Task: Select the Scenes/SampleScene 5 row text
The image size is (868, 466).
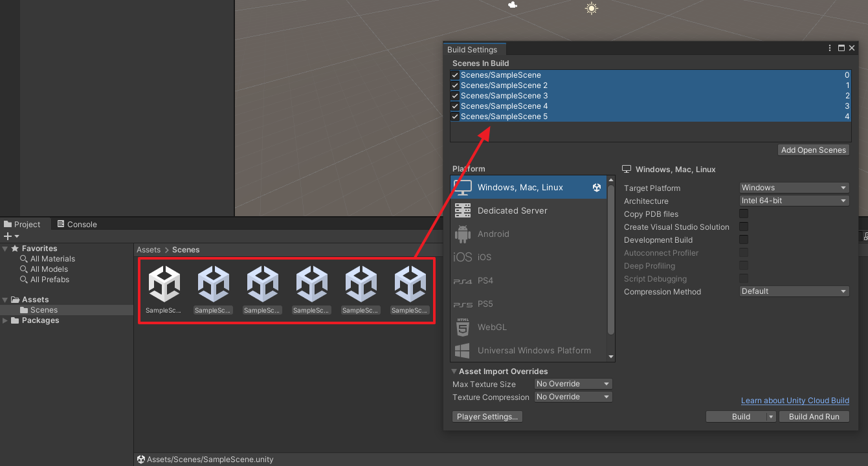Action: coord(504,116)
